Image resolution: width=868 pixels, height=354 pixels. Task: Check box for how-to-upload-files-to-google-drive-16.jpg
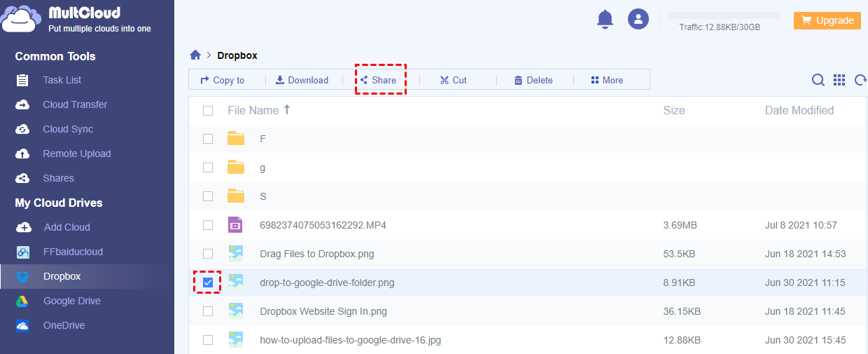(x=208, y=340)
